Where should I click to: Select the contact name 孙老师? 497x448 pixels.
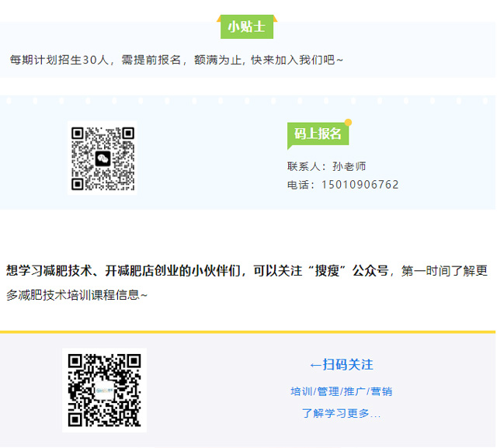[349, 166]
